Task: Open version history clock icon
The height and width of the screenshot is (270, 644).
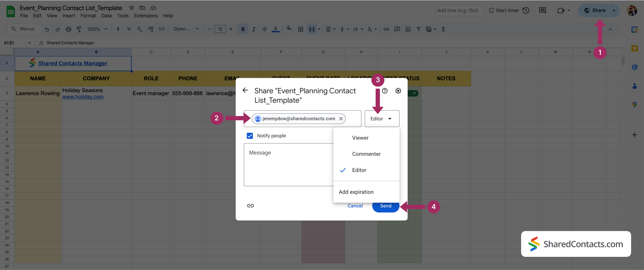Action: click(x=526, y=10)
